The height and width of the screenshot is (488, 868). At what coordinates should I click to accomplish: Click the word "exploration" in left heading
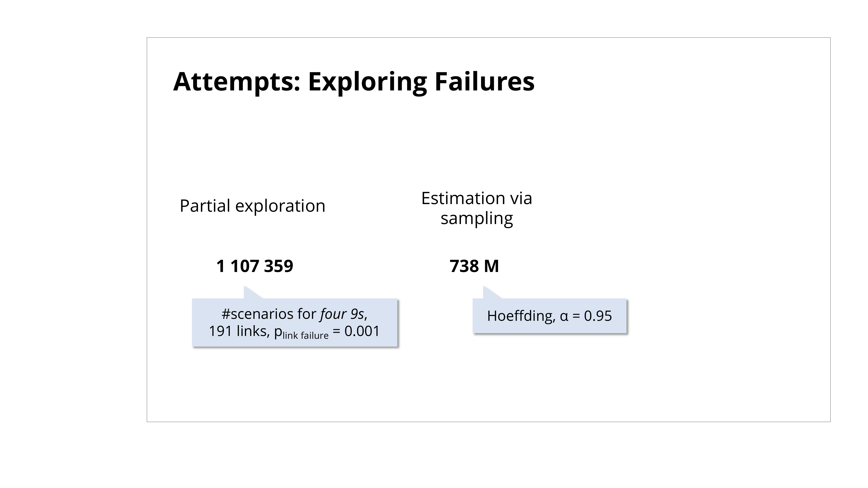(280, 206)
